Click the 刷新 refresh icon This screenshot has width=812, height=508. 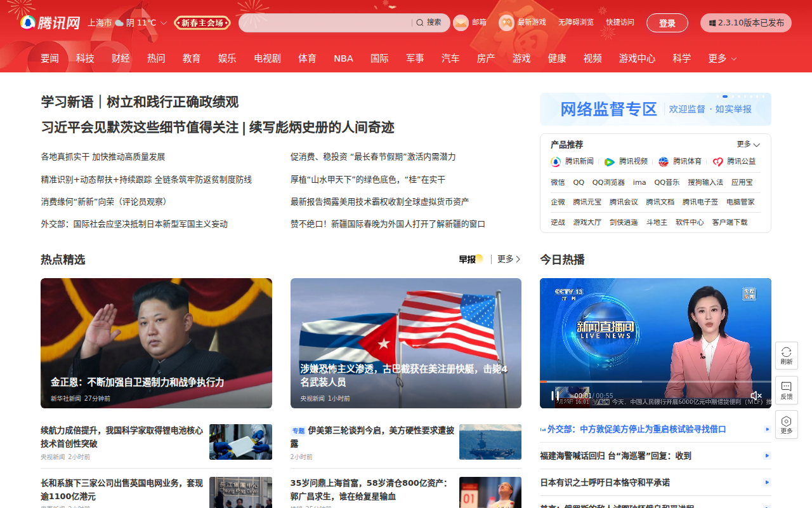786,352
